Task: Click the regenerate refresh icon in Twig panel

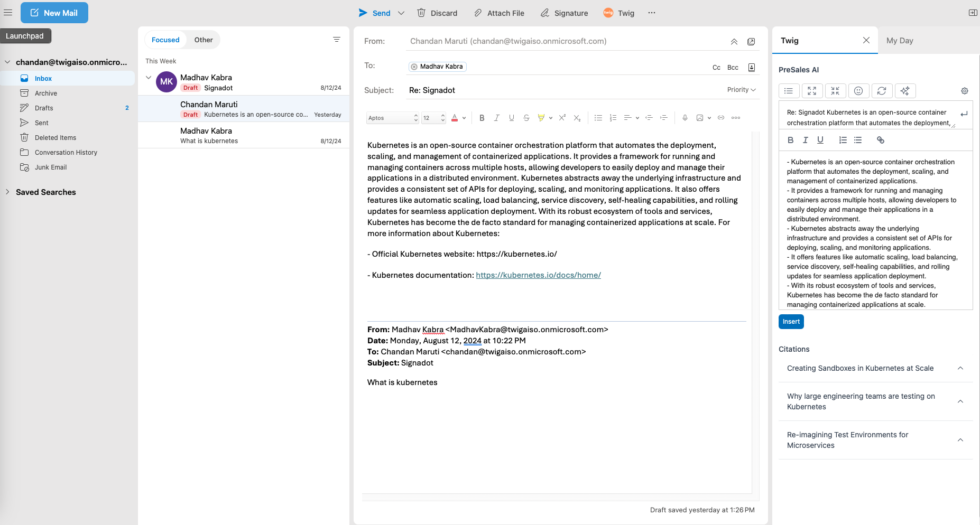Action: point(882,91)
